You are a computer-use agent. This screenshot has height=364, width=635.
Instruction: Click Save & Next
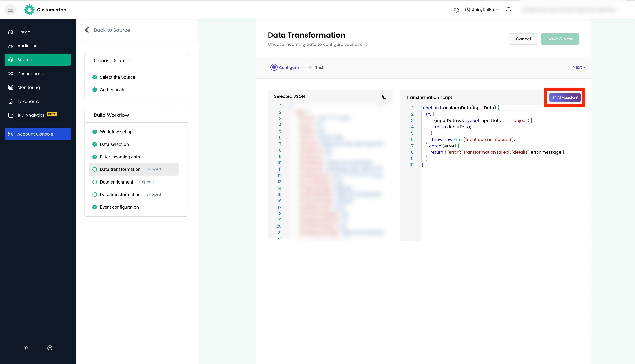tap(560, 39)
